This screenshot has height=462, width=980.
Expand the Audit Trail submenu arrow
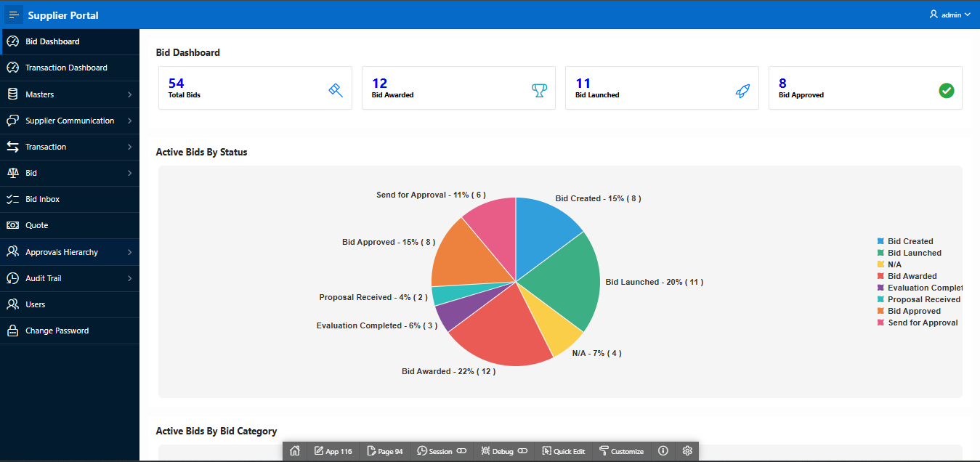click(129, 278)
